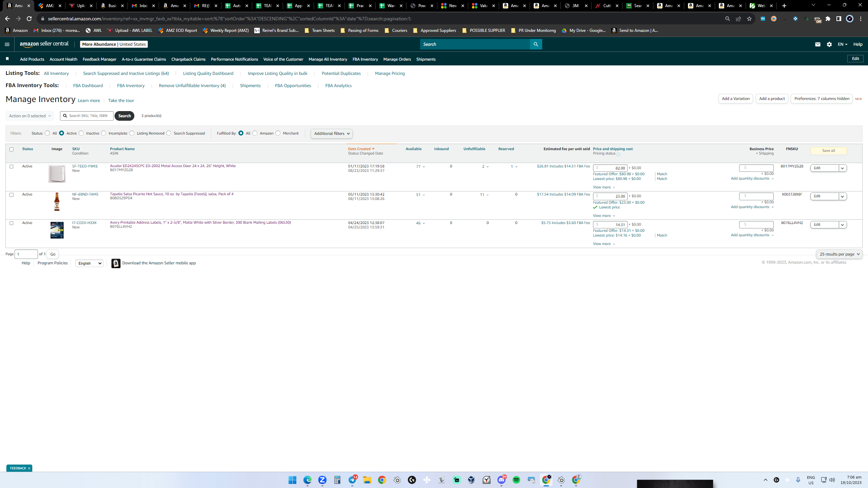868x488 pixels.
Task: Expand the Additional filters dropdown
Action: click(331, 134)
